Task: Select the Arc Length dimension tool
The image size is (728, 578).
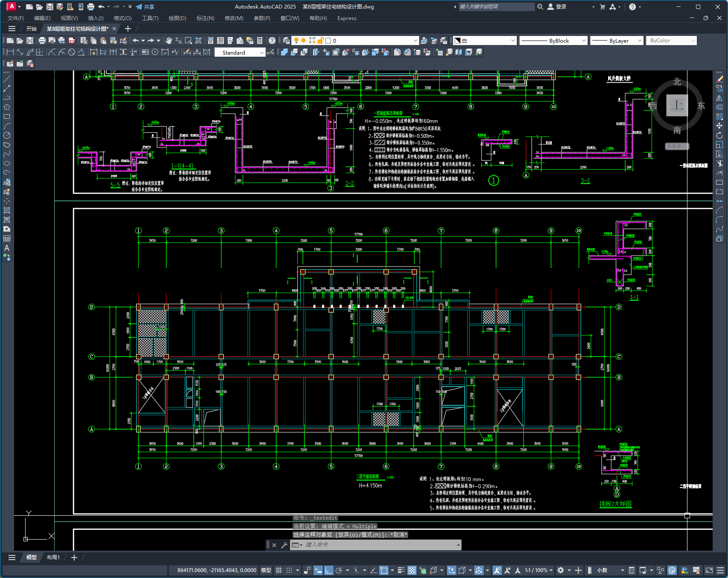Action: [x=30, y=52]
